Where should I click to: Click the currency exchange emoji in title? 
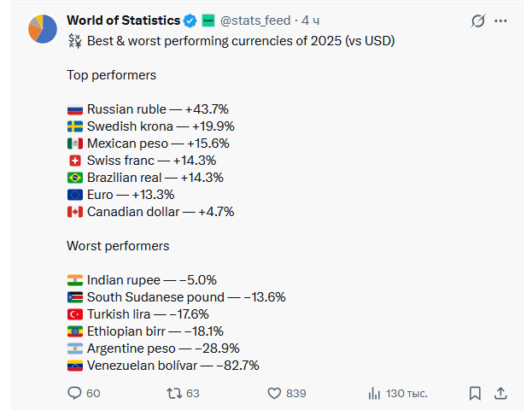click(x=74, y=41)
